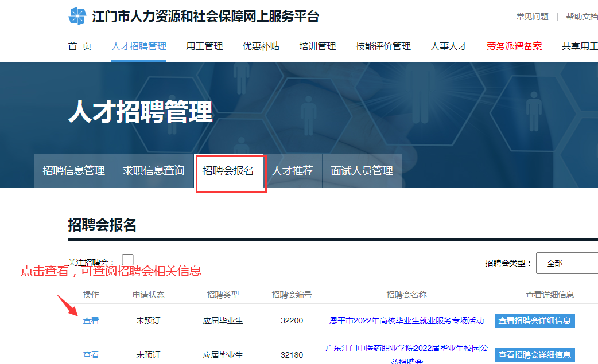Click 查看 for job fair 32200
Viewport: 598px width, 364px height.
[91, 320]
